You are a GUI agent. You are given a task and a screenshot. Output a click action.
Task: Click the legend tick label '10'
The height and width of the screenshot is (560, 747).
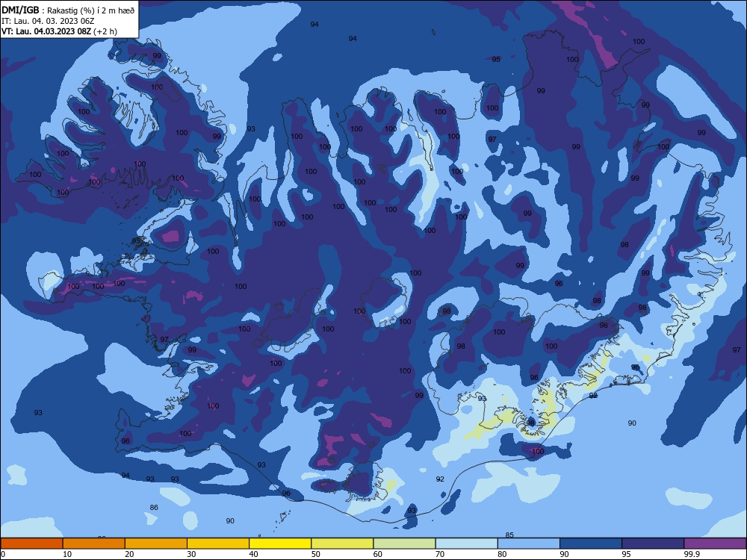coord(67,554)
